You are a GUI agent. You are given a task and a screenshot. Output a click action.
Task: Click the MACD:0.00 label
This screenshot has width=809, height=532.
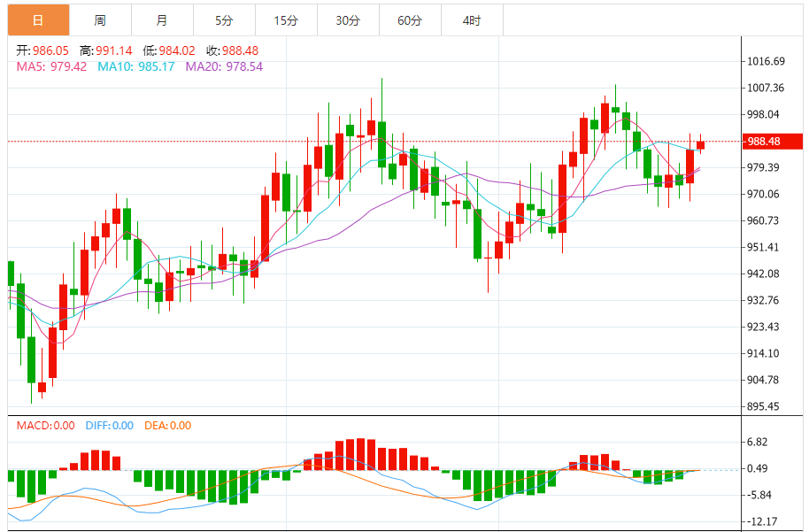[x=45, y=426]
